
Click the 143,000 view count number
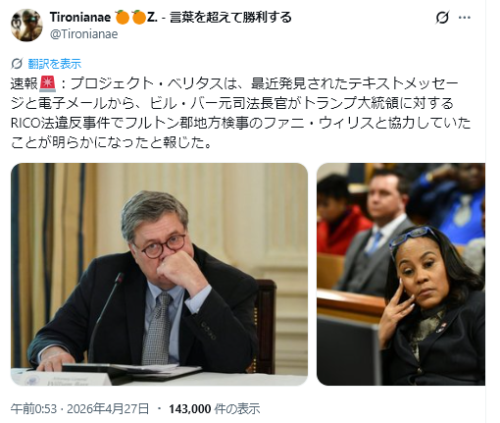pos(190,409)
